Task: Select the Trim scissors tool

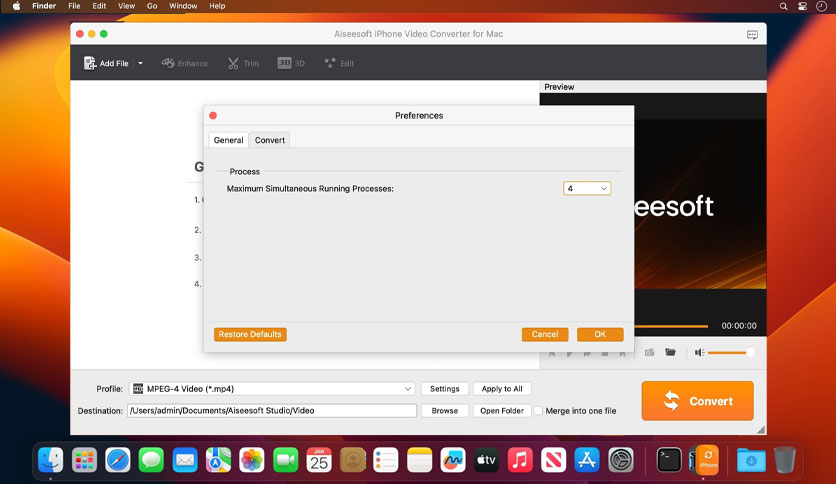Action: tap(243, 63)
